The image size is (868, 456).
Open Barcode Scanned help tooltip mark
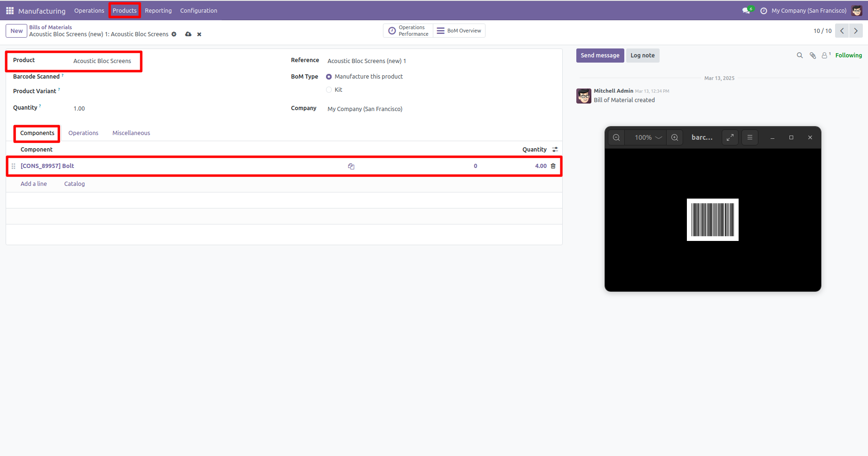point(63,75)
